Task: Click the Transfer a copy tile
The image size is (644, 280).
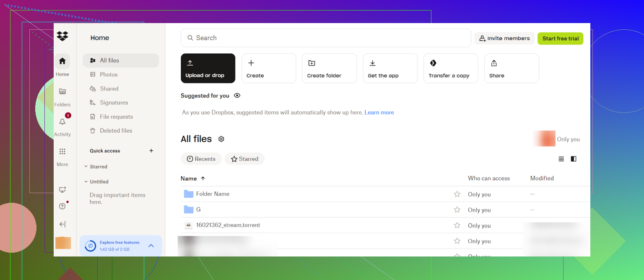Action: pyautogui.click(x=451, y=68)
